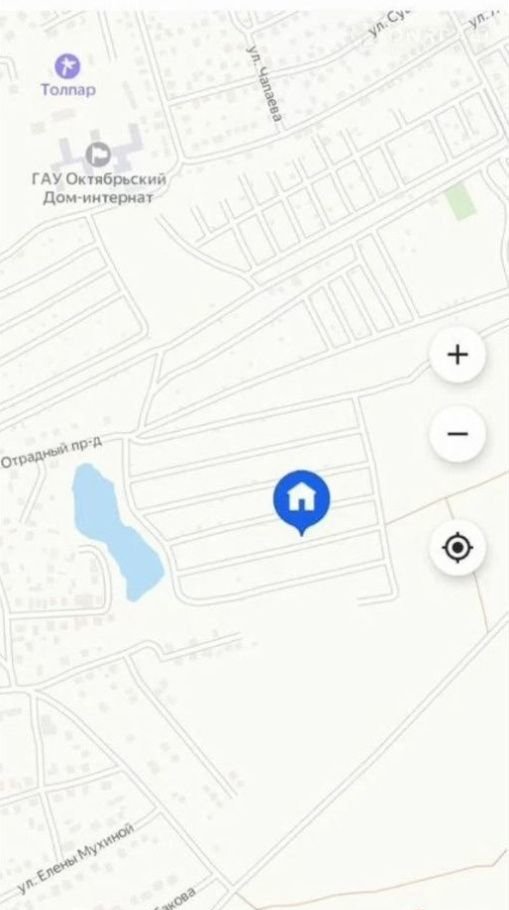The image size is (509, 910).
Task: Open the purple Толпар place icon
Action: pos(68,66)
